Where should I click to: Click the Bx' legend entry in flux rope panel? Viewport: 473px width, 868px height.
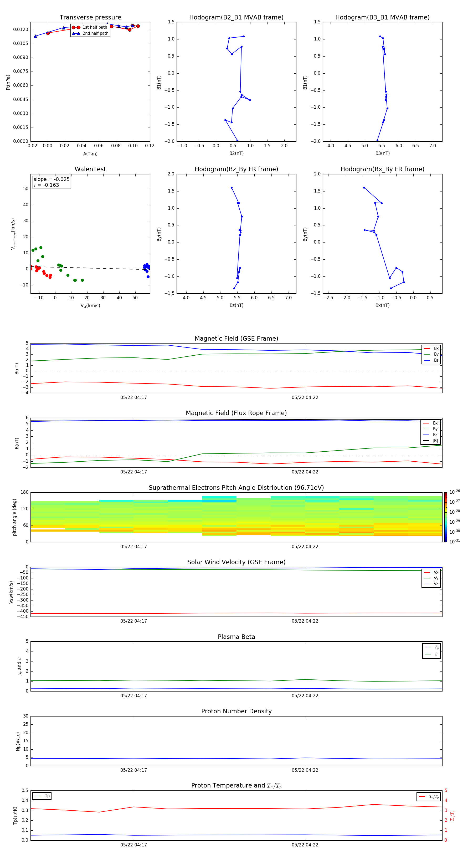tap(431, 423)
